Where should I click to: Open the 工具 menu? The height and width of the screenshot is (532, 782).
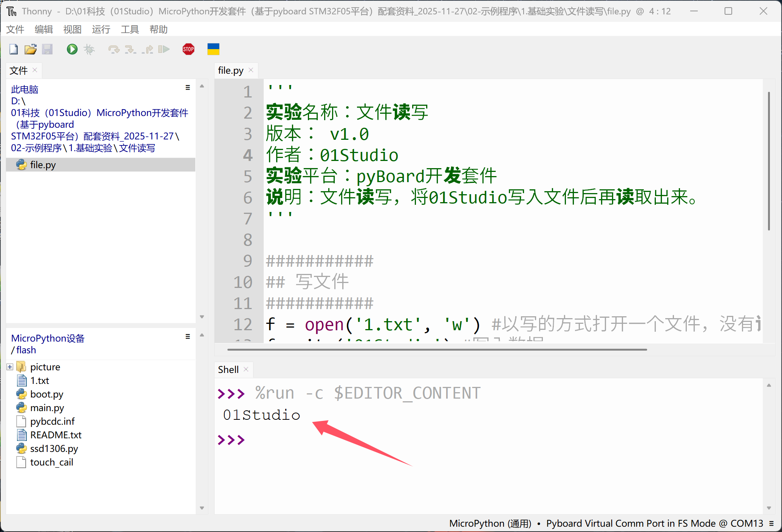pyautogui.click(x=130, y=29)
